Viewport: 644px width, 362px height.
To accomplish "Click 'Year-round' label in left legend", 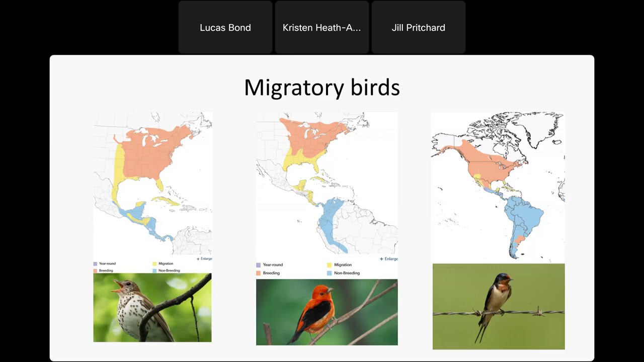I will pos(107,263).
